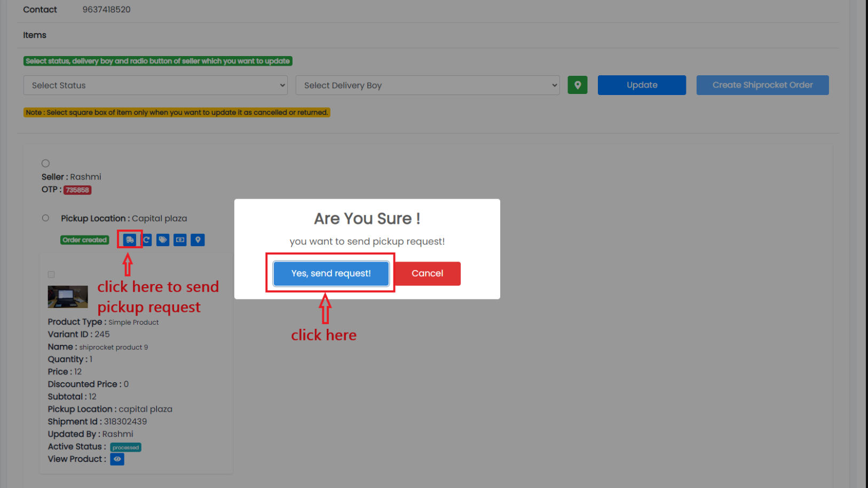Click the circular-arrow refresh icon beside the truck
868x488 pixels.
pos(146,240)
